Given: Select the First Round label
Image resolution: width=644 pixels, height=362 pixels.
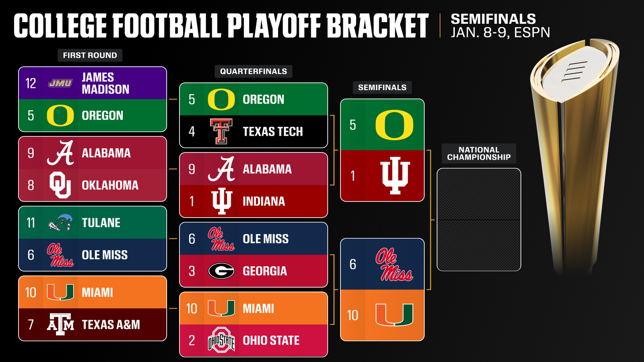Looking at the screenshot, I should point(90,55).
